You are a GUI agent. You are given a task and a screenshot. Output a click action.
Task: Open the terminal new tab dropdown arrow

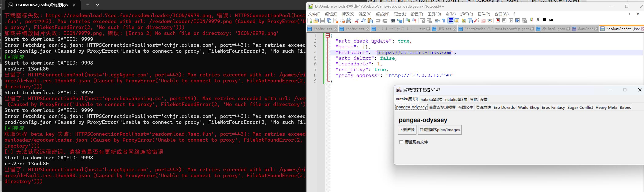coord(97,5)
